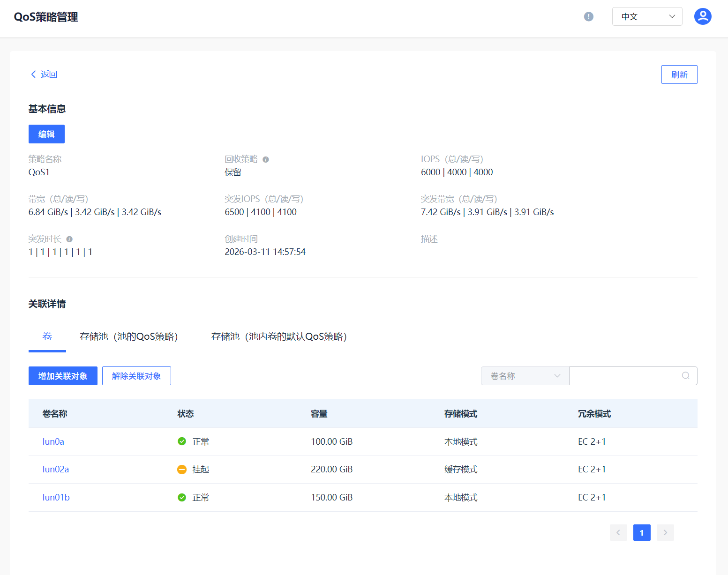The width and height of the screenshot is (728, 575).
Task: Click the info icon beside 回收策略
Action: pyautogui.click(x=266, y=159)
